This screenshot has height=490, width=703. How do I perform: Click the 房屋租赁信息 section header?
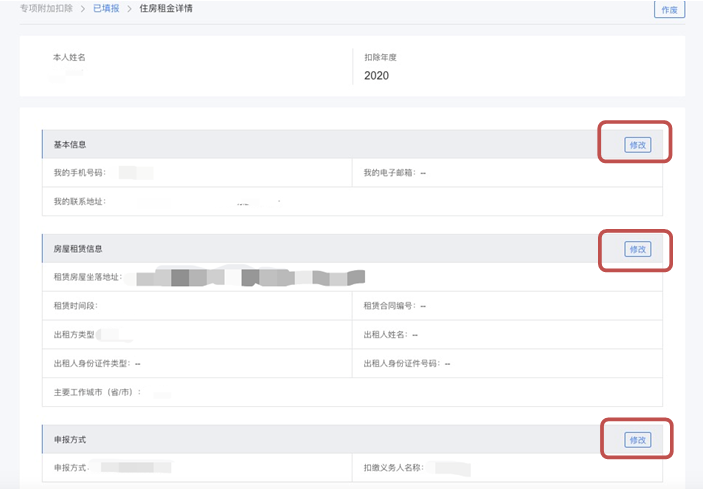click(x=78, y=249)
